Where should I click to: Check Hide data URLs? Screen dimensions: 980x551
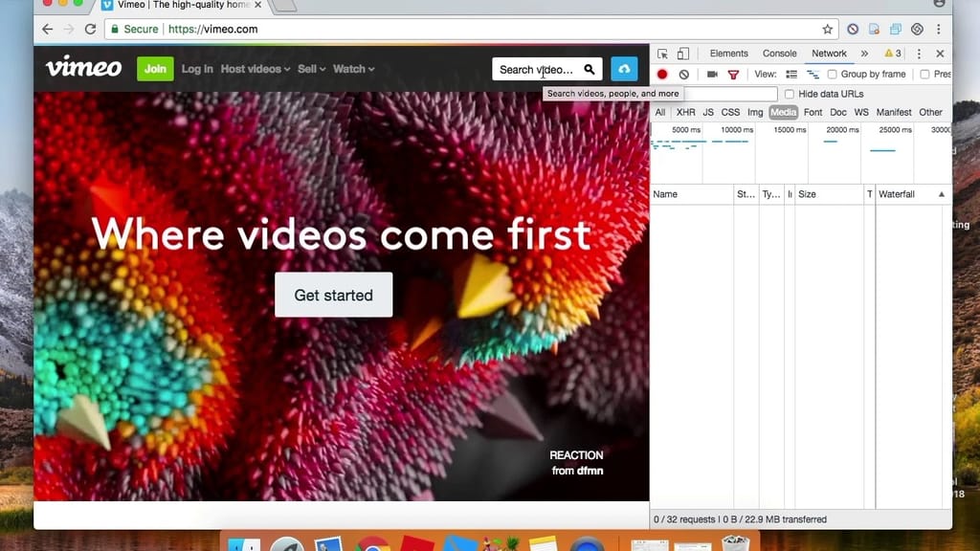click(790, 94)
